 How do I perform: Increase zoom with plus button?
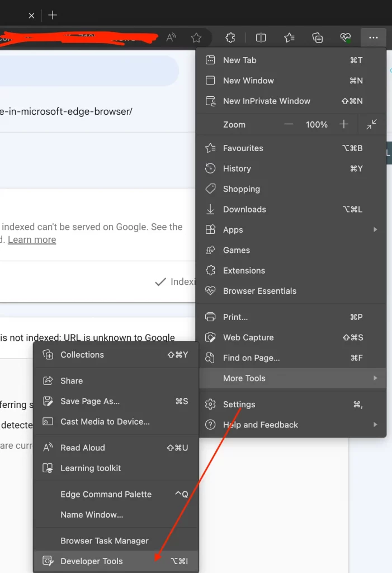343,125
